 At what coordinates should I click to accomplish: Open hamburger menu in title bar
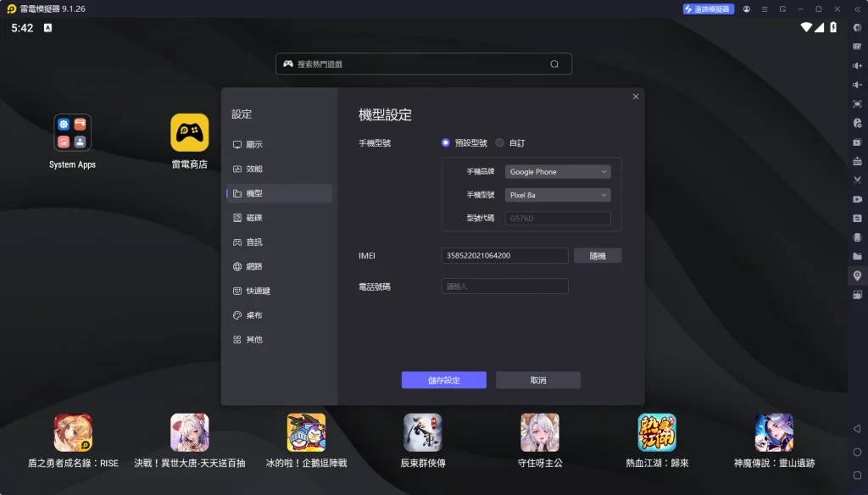point(765,8)
